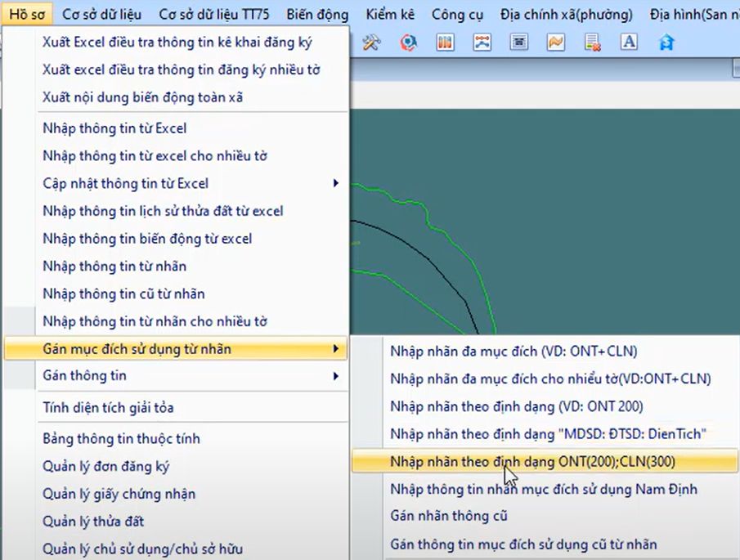Click the dimension measurement toolbar icon

[482, 43]
